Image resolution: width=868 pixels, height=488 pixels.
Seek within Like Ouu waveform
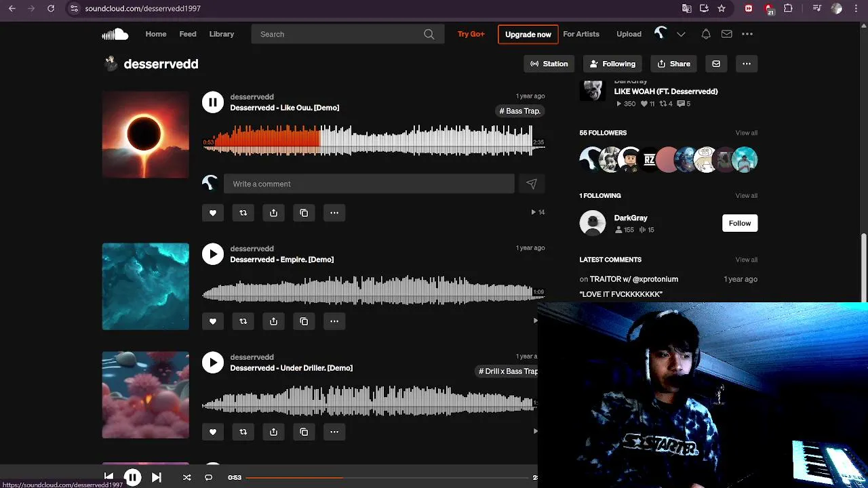coord(373,141)
